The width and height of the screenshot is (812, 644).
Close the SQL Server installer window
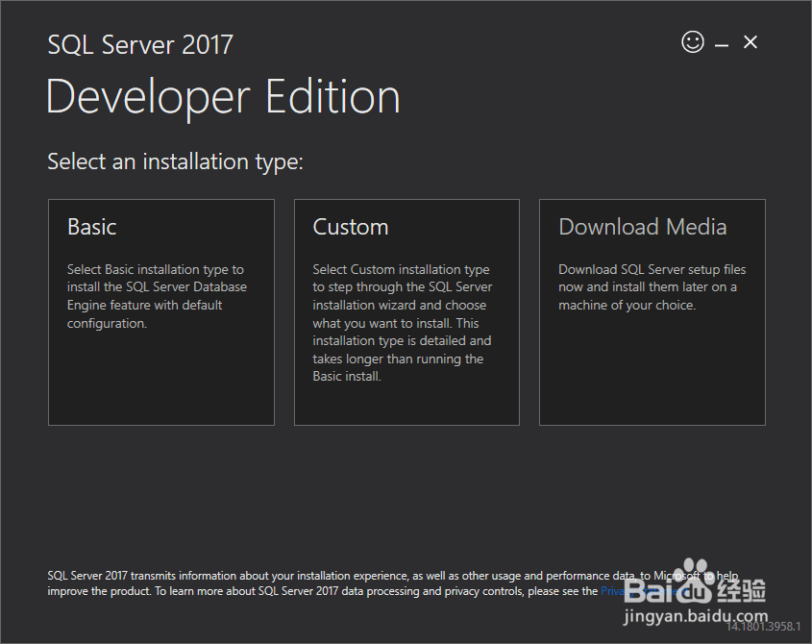(x=750, y=42)
